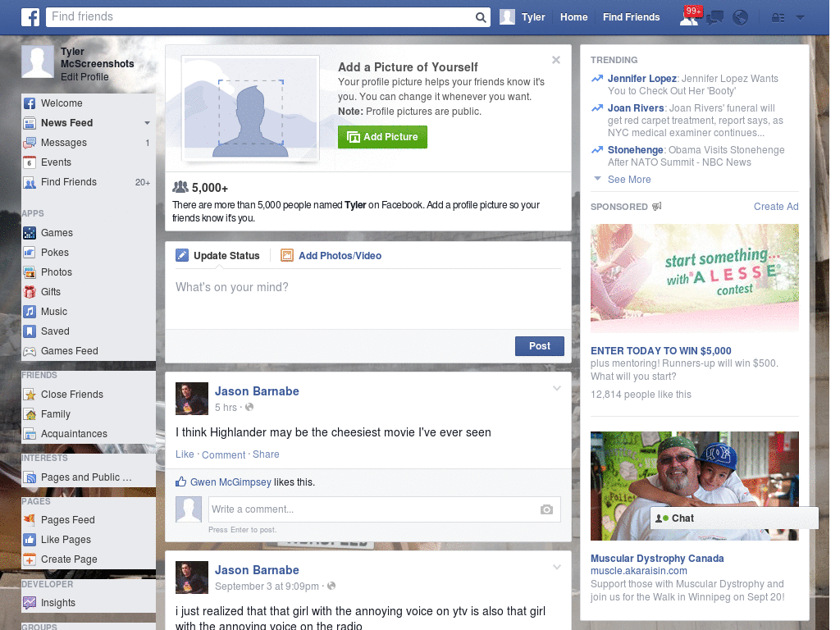The width and height of the screenshot is (840, 630).
Task: Focus the Find friends search field
Action: [x=260, y=17]
